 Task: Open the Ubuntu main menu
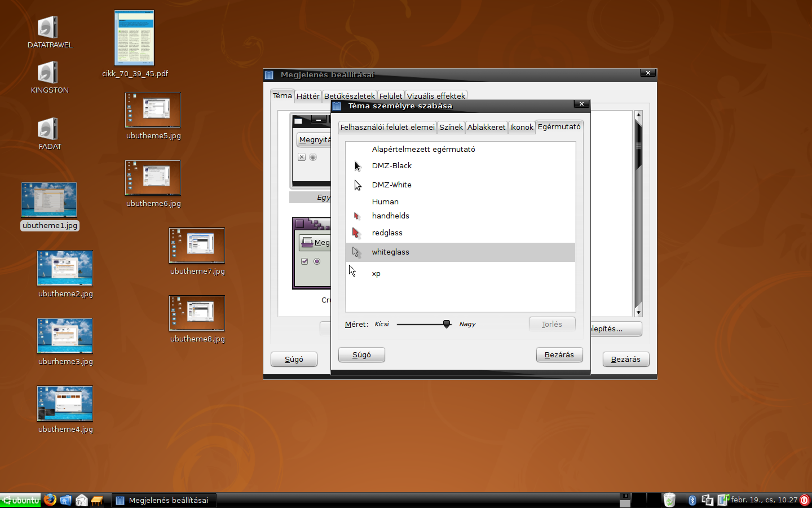[20, 500]
